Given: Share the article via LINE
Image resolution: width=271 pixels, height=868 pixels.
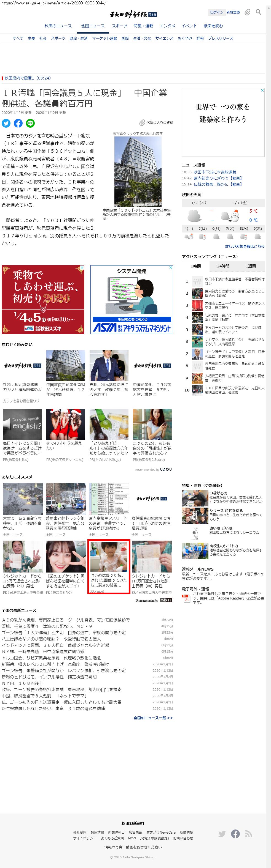Looking at the screenshot, I should [30, 123].
